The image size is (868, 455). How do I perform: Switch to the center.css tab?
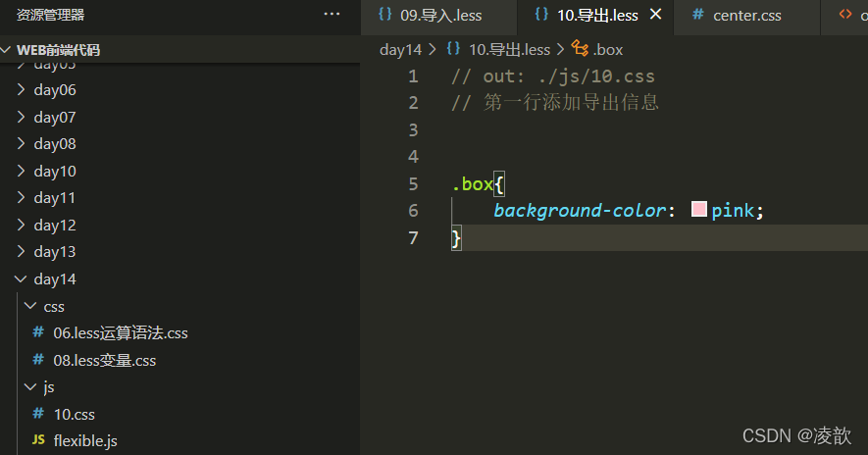[x=746, y=16]
